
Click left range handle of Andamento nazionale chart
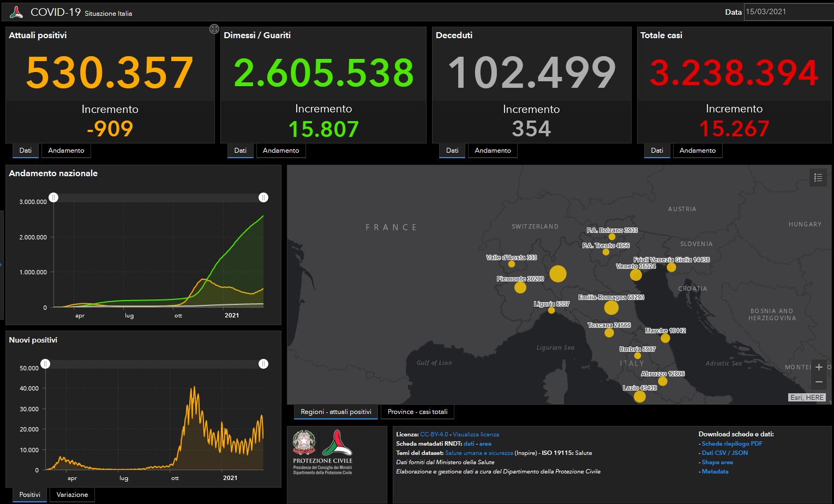(x=53, y=197)
